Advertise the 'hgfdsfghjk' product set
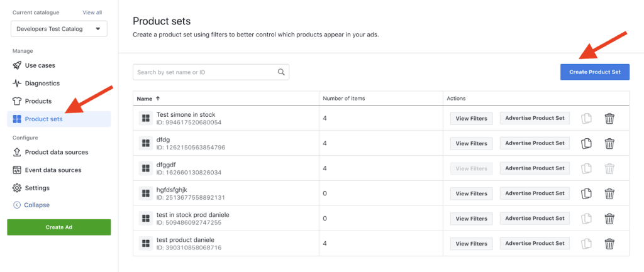 click(x=535, y=193)
